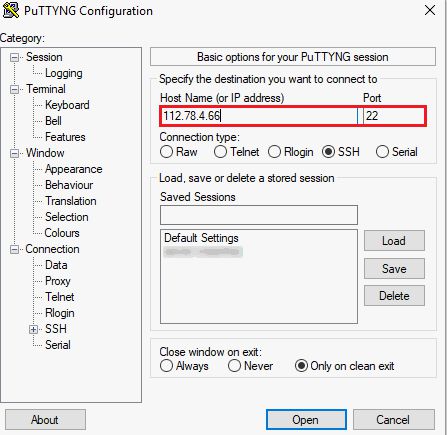Click the Save session button

coord(394,268)
